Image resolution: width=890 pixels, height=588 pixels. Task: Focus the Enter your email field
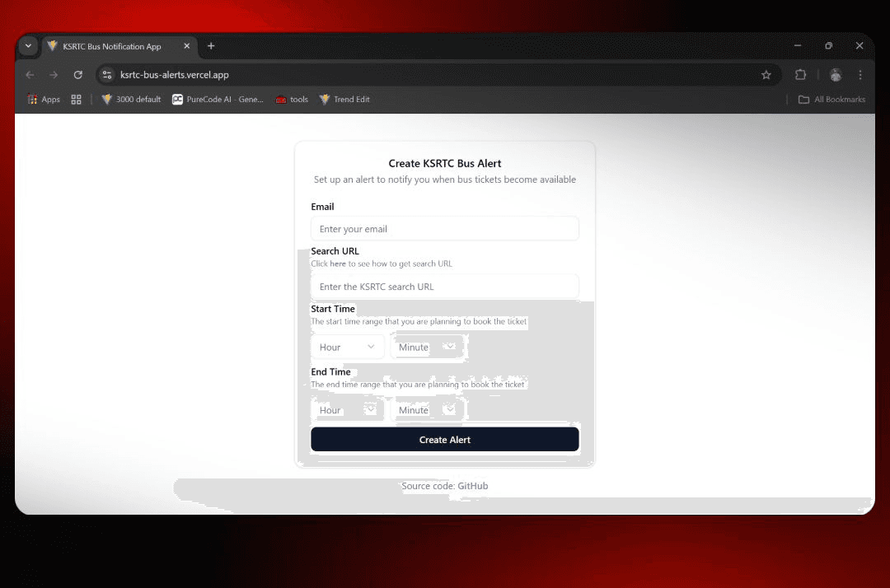point(445,229)
